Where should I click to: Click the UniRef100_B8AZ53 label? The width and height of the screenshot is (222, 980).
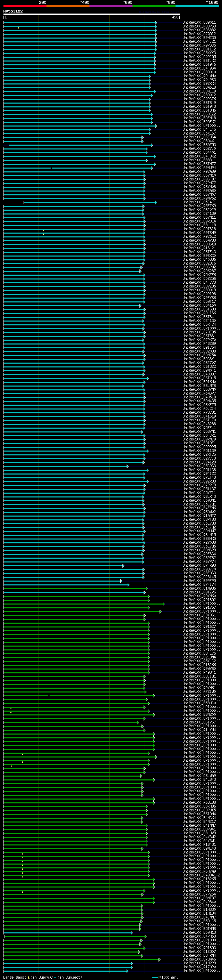point(199,145)
